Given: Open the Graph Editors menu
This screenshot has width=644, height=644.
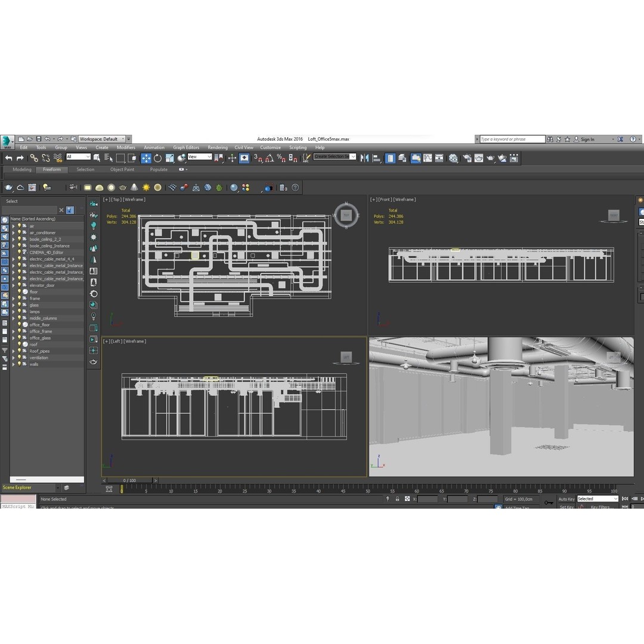Looking at the screenshot, I should 186,147.
